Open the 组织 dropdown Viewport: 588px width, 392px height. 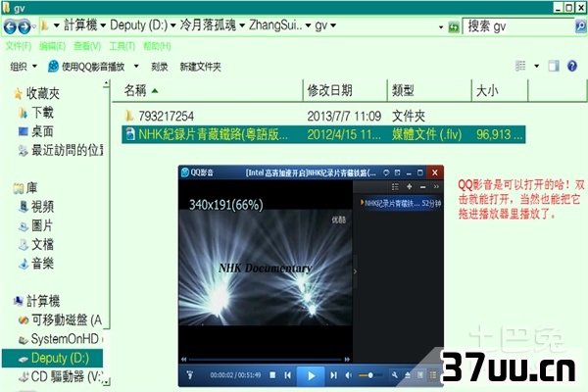tap(24, 67)
